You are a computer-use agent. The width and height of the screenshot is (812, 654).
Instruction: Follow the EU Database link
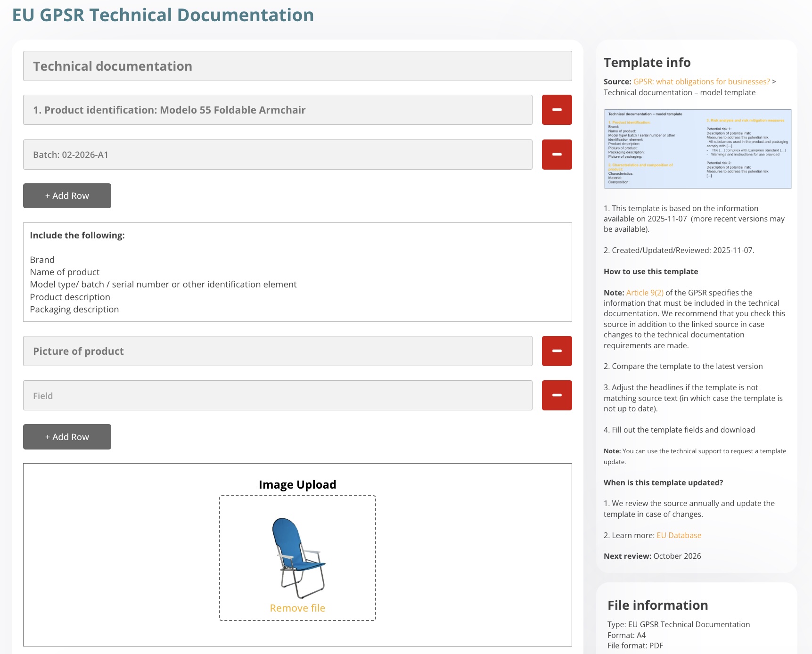coord(679,535)
